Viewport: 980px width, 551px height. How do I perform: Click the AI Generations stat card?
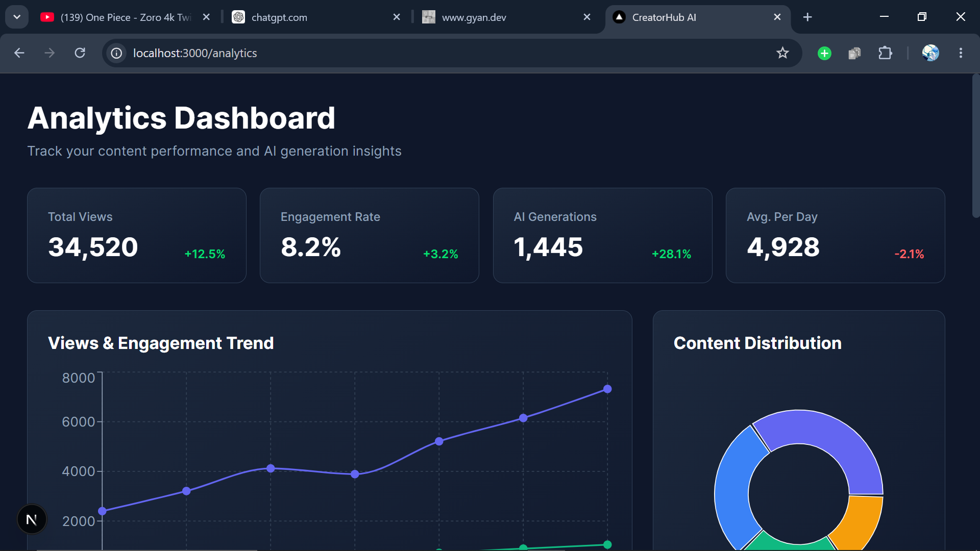click(x=602, y=235)
